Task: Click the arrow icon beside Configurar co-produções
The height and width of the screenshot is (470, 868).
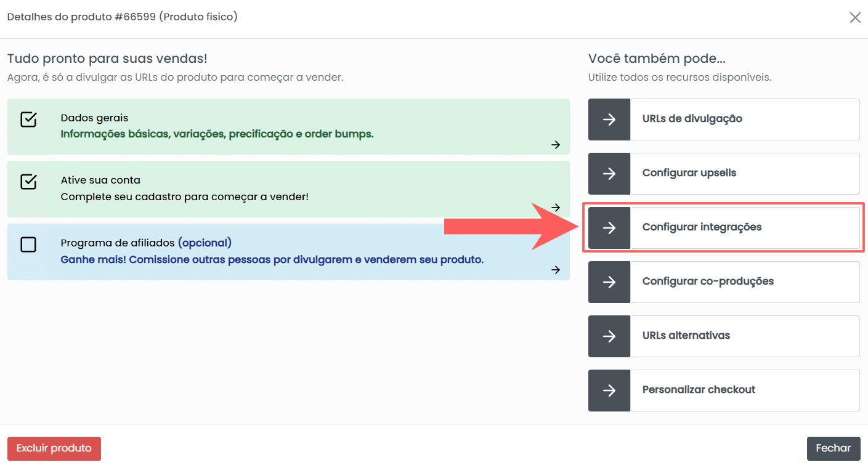Action: point(609,282)
